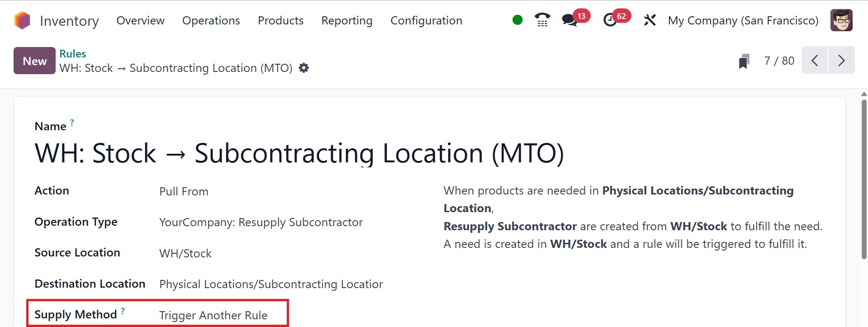
Task: Open the Supply Method dropdown
Action: coord(213,315)
